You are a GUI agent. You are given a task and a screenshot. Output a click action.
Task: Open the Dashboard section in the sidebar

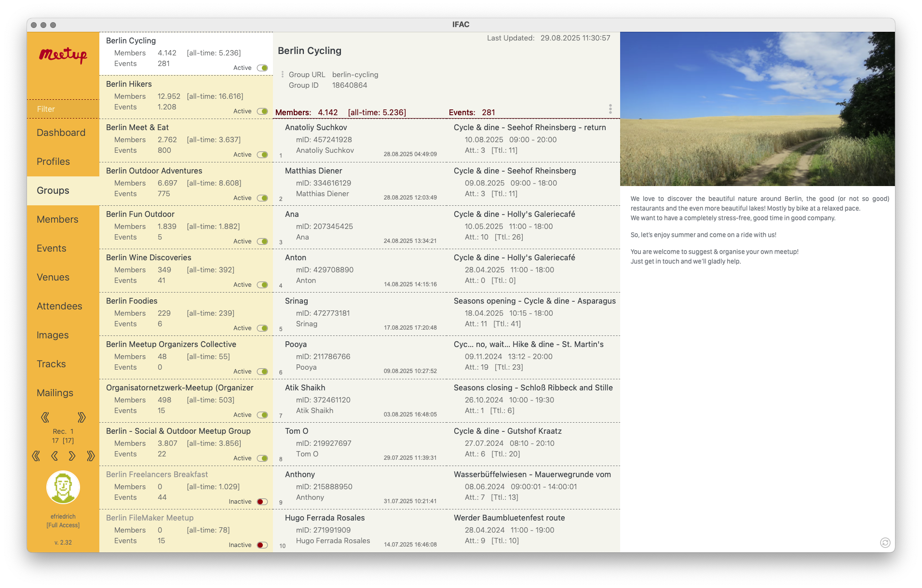coord(61,133)
